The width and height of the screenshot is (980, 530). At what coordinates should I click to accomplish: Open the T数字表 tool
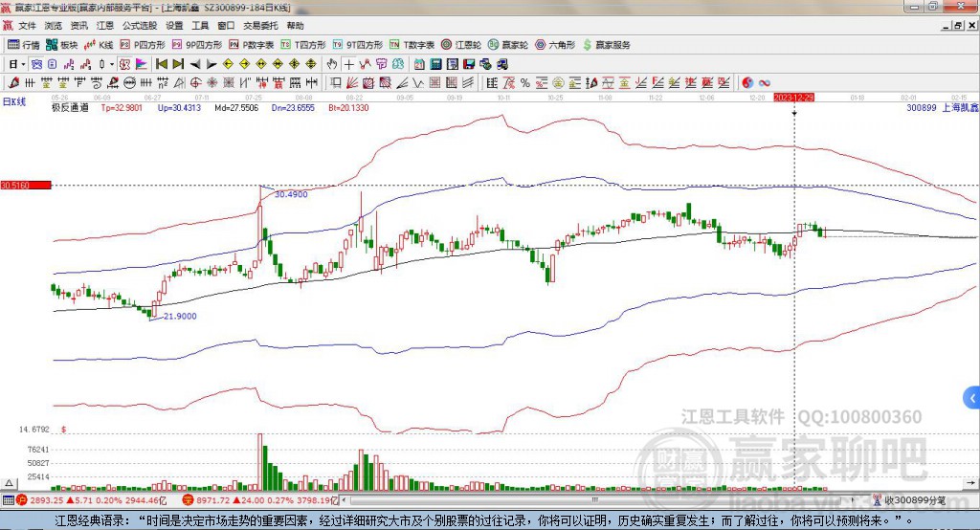[412, 45]
